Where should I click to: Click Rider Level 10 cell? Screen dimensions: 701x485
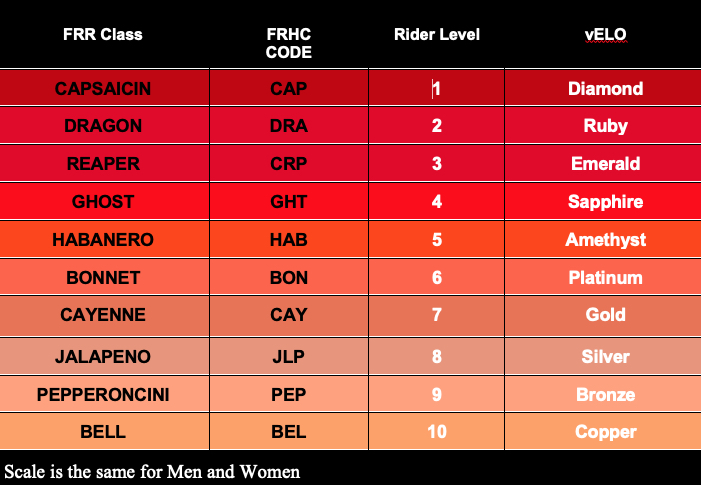click(x=437, y=431)
